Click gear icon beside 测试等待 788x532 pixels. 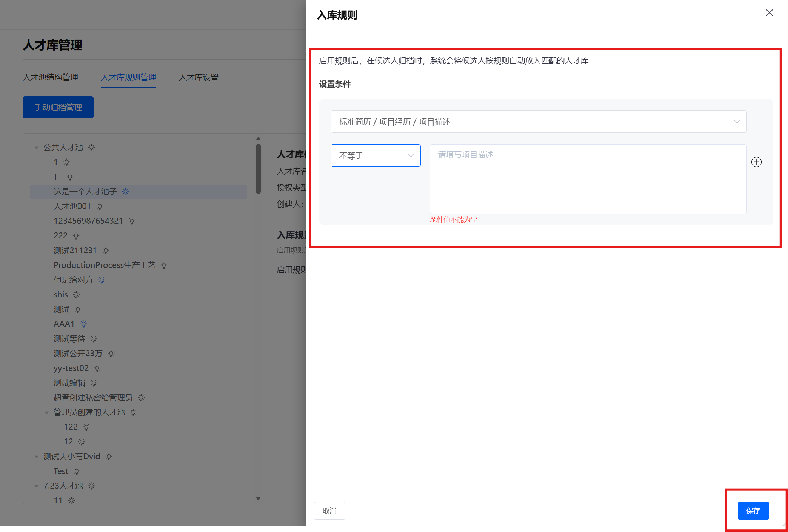(94, 339)
